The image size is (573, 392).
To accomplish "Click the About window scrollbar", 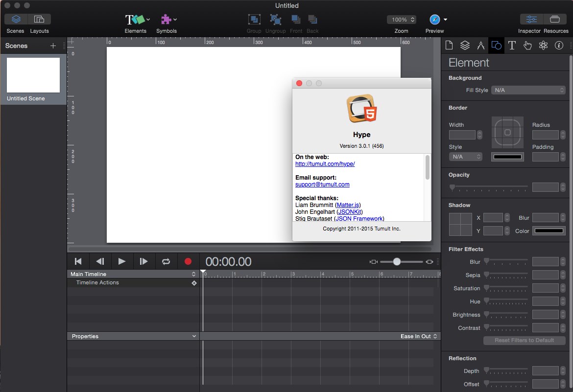I will (427, 167).
